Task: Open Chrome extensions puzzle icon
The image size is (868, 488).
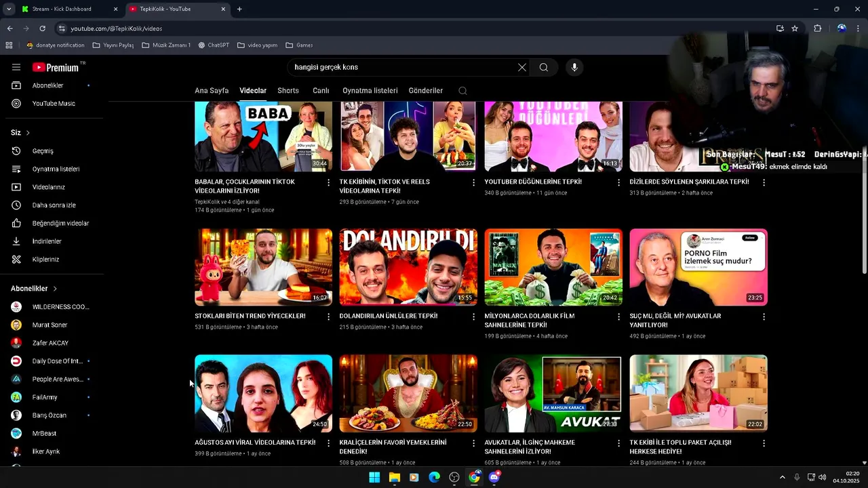Action: click(x=817, y=28)
